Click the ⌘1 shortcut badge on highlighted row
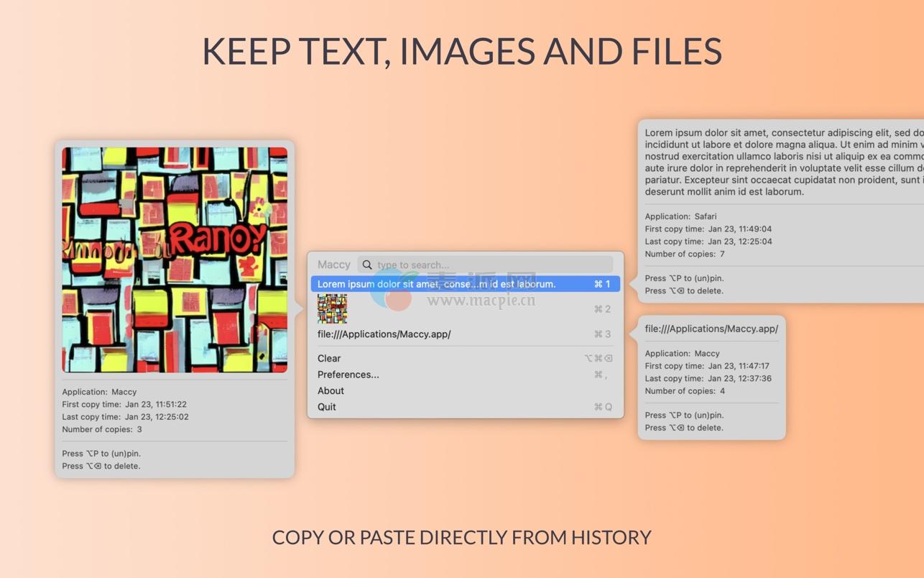This screenshot has height=578, width=924. (601, 284)
